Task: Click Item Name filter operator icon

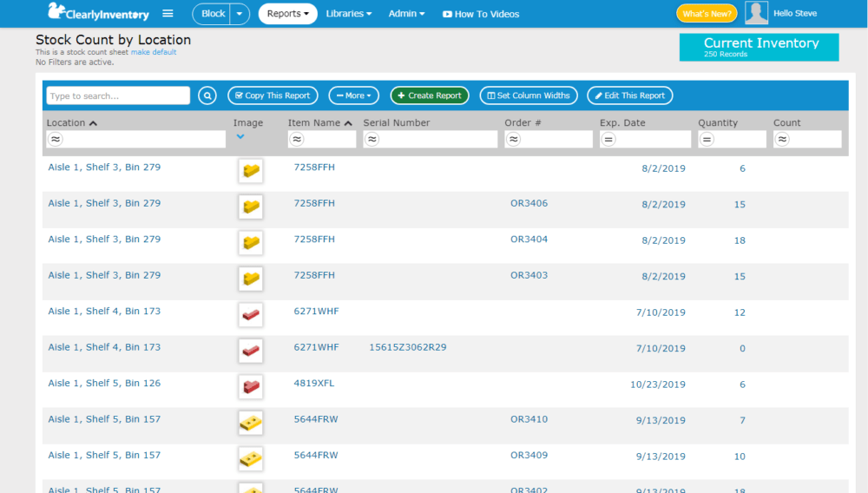Action: pyautogui.click(x=297, y=140)
